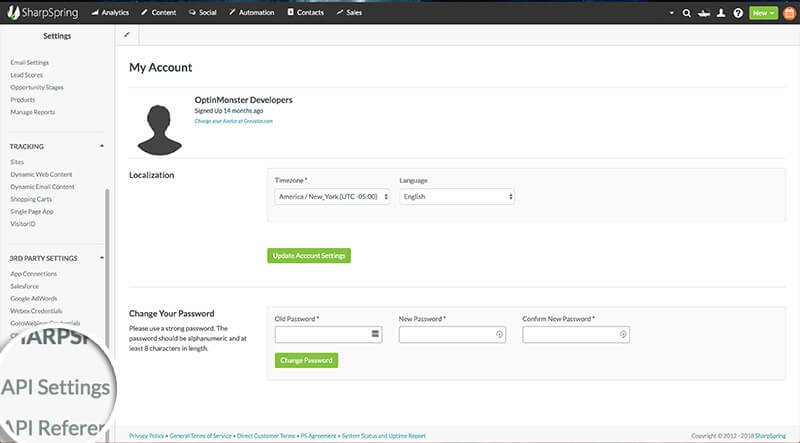Click the profile avatar silhouette
This screenshot has width=800, height=443.
pos(160,130)
